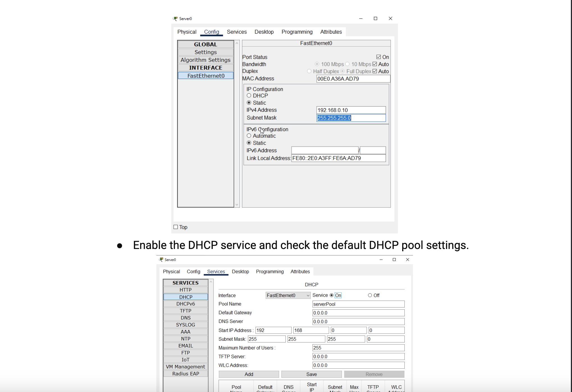Screen dimensions: 572x392
Task: Select DNS in the Services list
Action: pyautogui.click(x=186, y=318)
